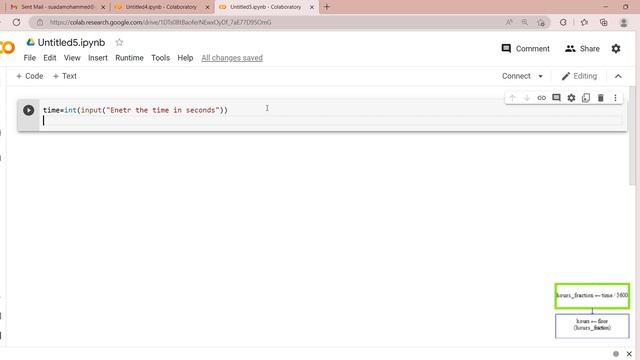Viewport: 640px width, 360px height.
Task: Close the Untitled4.ipynb tab
Action: [x=207, y=7]
